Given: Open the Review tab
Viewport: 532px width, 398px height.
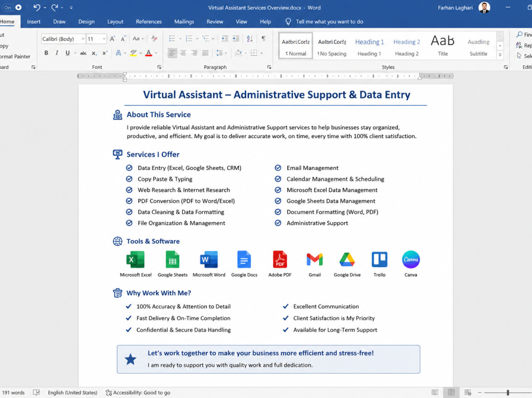Looking at the screenshot, I should click(215, 22).
